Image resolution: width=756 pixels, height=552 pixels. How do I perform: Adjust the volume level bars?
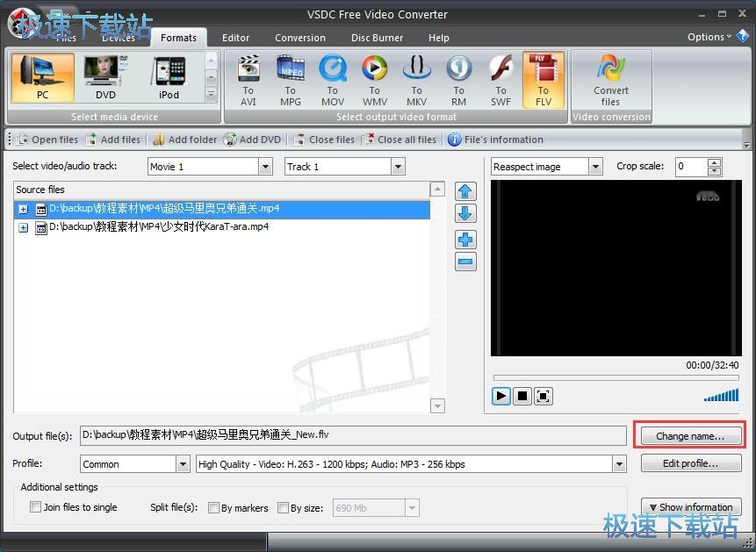pos(721,395)
